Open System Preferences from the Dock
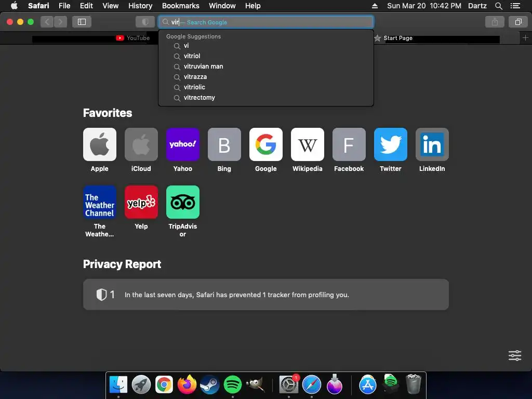The image size is (532, 399). [289, 385]
